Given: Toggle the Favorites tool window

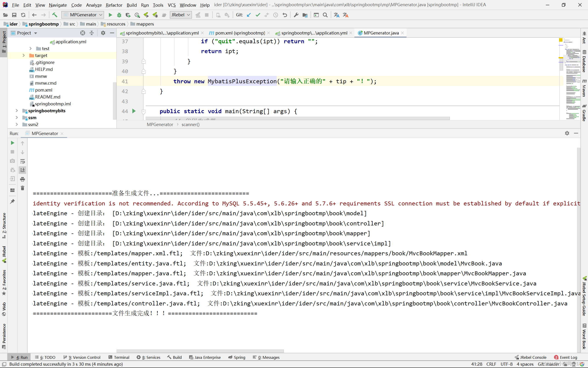Looking at the screenshot, I should pyautogui.click(x=4, y=282).
